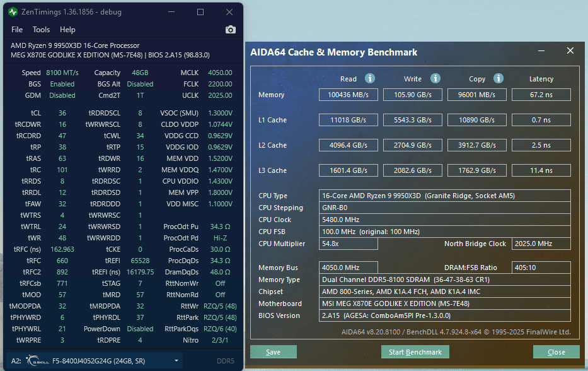Click the tRFC (ns) value 162.963
This screenshot has height=371, width=588.
coord(62,249)
